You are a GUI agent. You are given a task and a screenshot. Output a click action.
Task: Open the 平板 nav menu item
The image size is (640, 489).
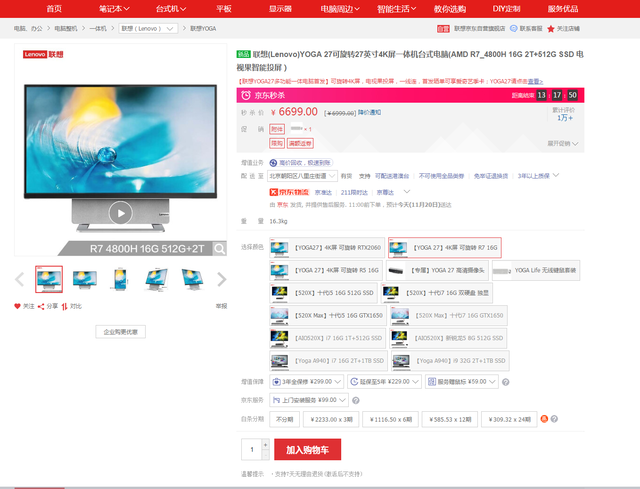[224, 9]
